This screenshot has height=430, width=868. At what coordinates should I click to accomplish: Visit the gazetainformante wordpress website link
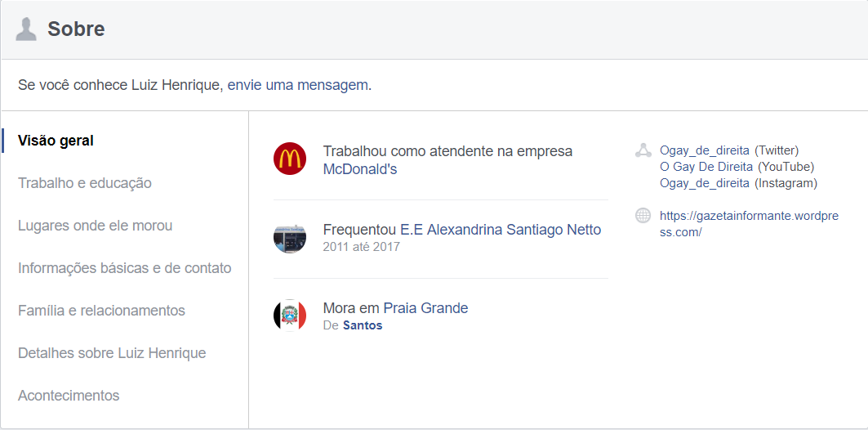pos(749,224)
